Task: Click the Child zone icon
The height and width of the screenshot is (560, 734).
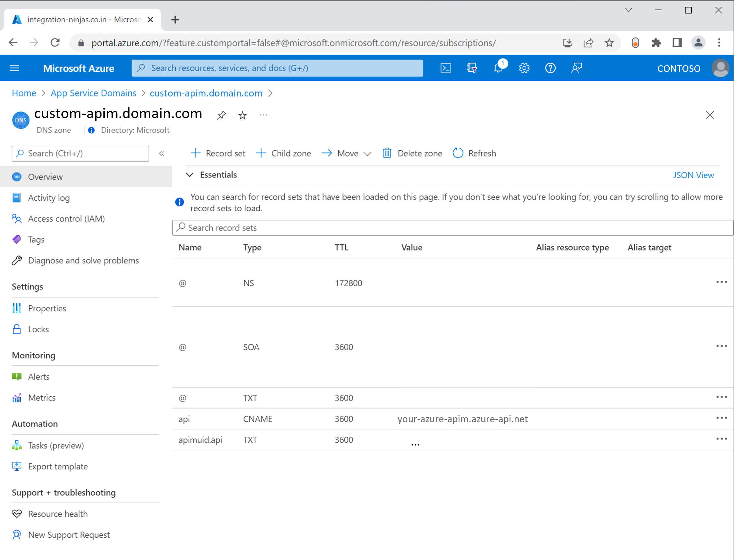Action: (261, 154)
